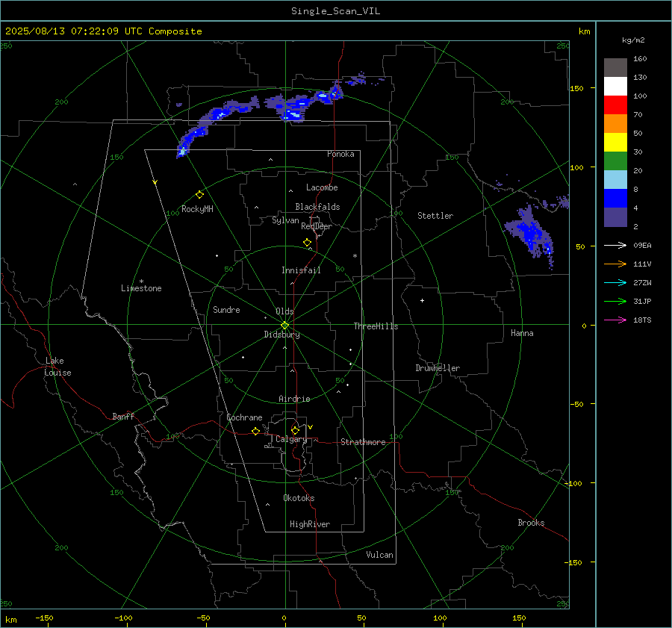Click the Airdrie city label
672x628 pixels.
click(294, 399)
